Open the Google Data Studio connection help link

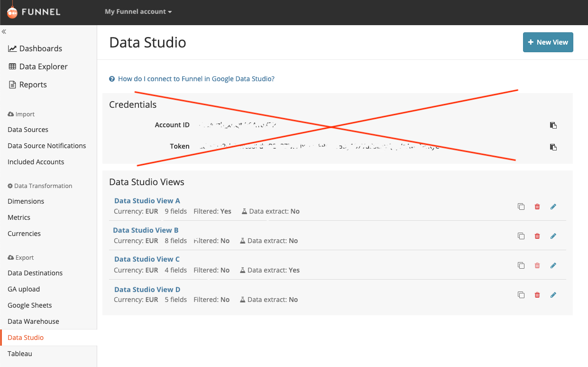coord(192,79)
